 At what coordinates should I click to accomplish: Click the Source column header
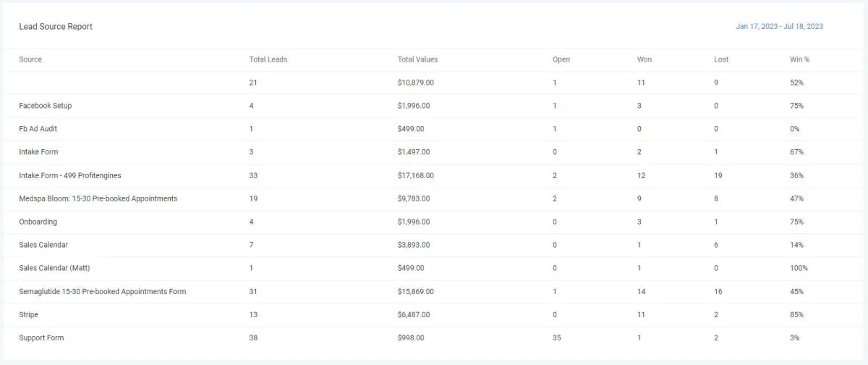pyautogui.click(x=30, y=59)
